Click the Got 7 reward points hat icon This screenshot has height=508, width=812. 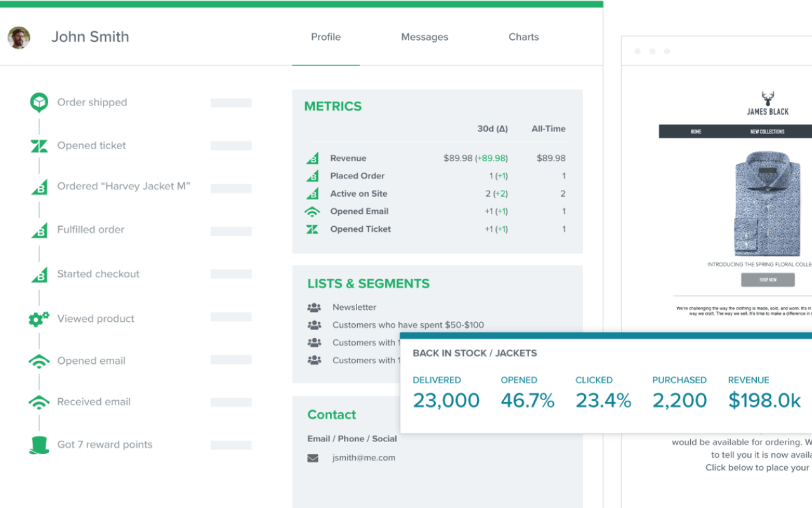click(x=39, y=444)
